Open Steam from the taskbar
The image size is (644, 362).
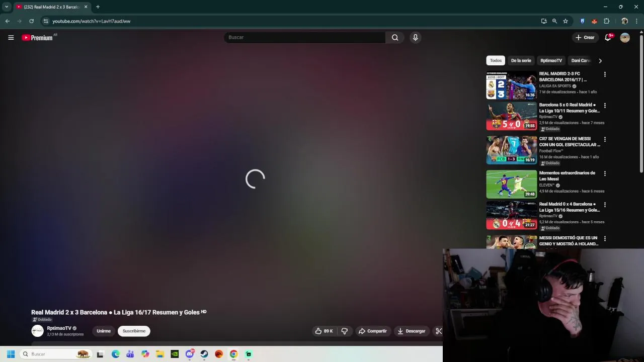204,354
